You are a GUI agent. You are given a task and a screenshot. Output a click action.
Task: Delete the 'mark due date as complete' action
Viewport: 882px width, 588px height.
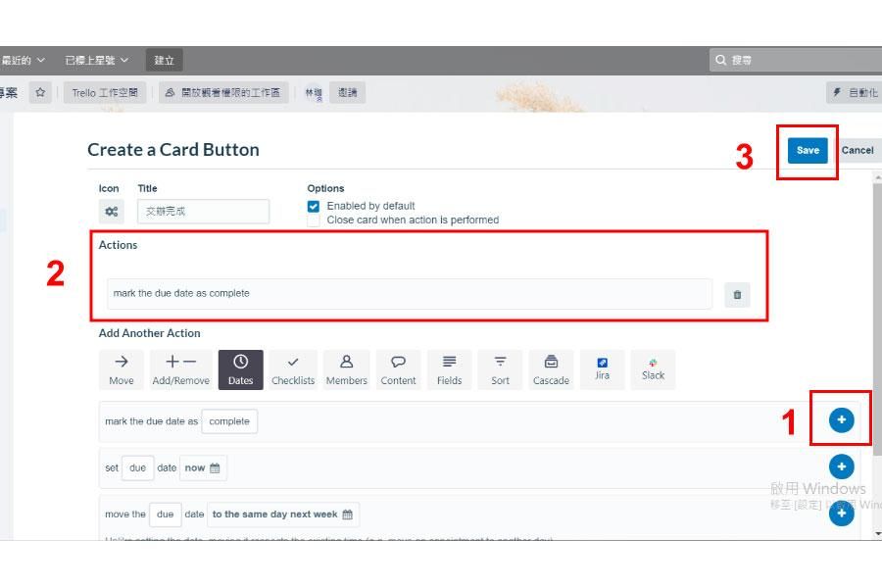pos(737,294)
